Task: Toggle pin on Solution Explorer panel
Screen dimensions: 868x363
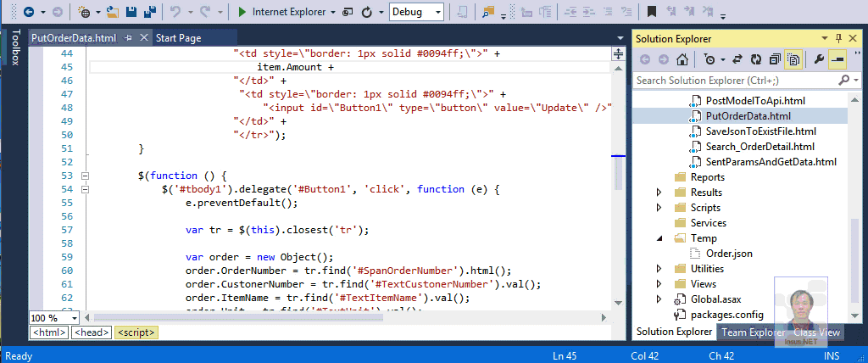Action: pyautogui.click(x=839, y=39)
